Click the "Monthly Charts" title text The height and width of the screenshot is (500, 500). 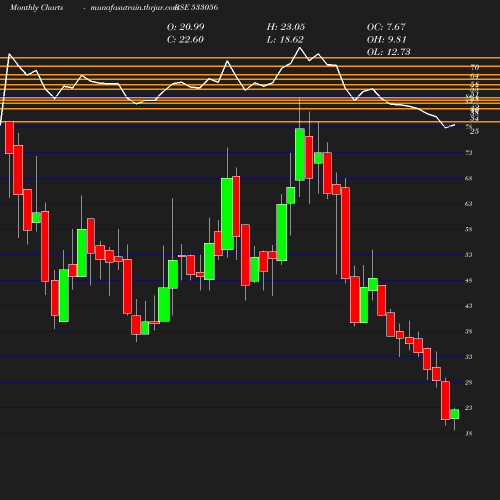37,7
